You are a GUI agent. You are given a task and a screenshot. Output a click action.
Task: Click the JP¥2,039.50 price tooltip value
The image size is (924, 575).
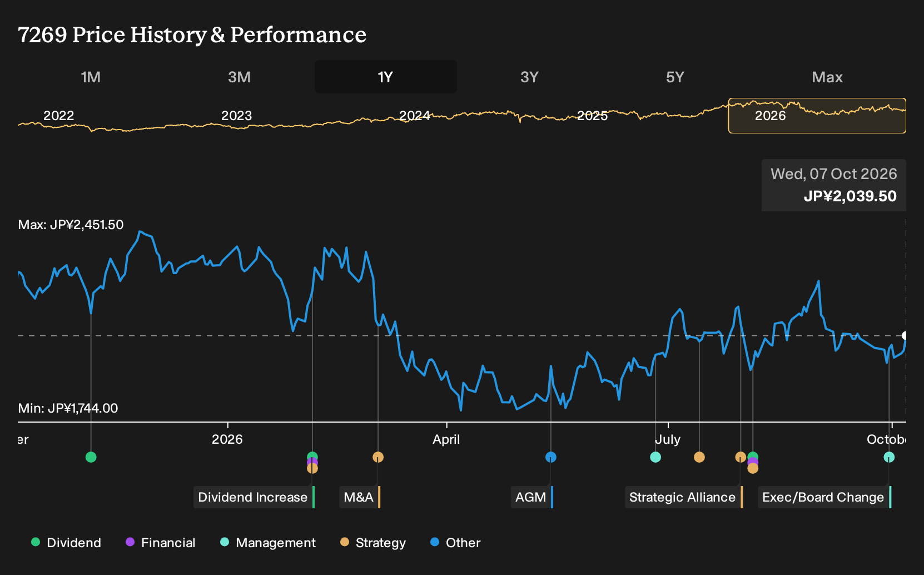[x=850, y=196]
